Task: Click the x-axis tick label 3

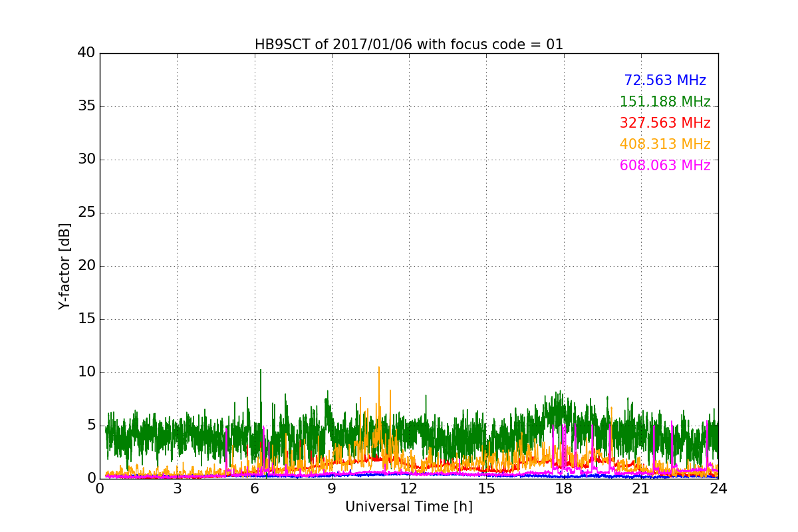Action: [177, 489]
